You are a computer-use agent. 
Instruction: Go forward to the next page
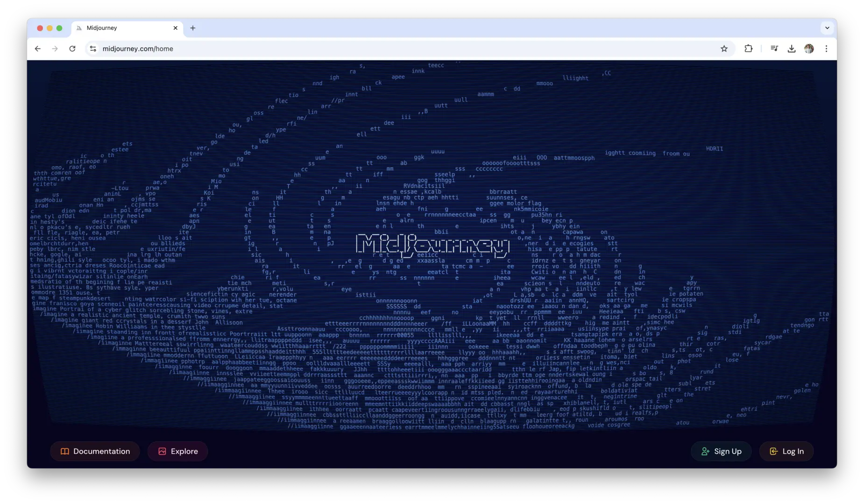55,49
